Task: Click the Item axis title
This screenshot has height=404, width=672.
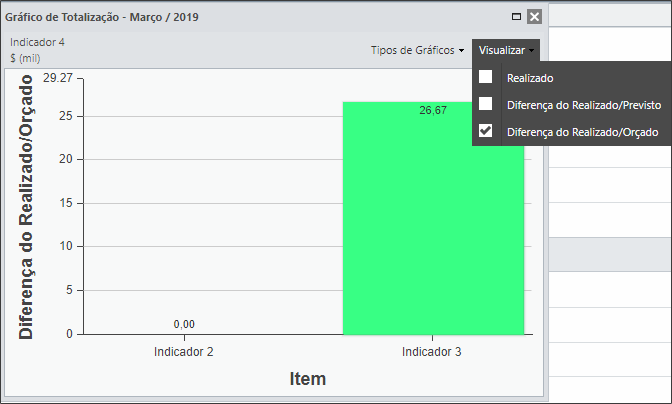Action: [308, 379]
